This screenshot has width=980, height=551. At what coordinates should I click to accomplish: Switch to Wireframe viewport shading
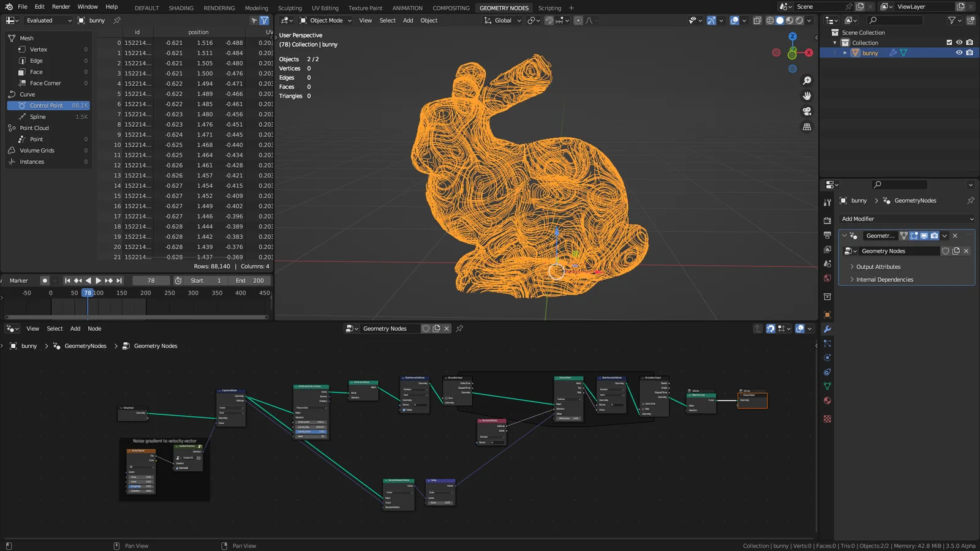770,20
